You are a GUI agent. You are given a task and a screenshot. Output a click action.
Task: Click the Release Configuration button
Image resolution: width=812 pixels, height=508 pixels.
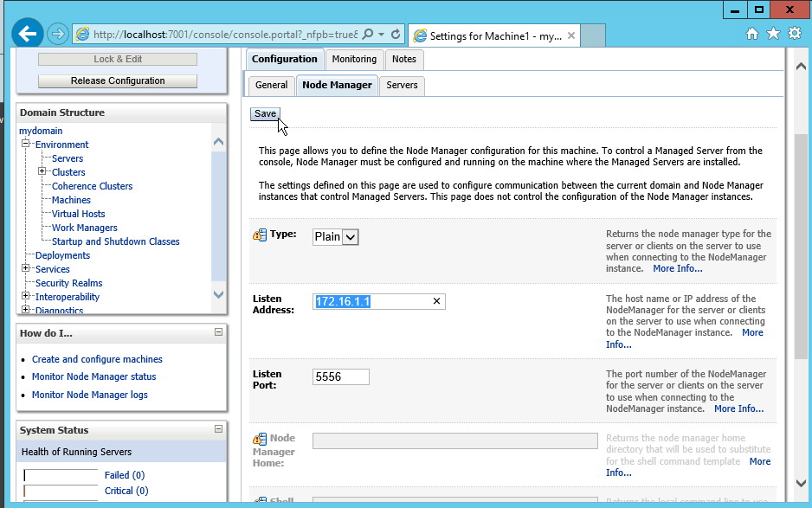118,80
